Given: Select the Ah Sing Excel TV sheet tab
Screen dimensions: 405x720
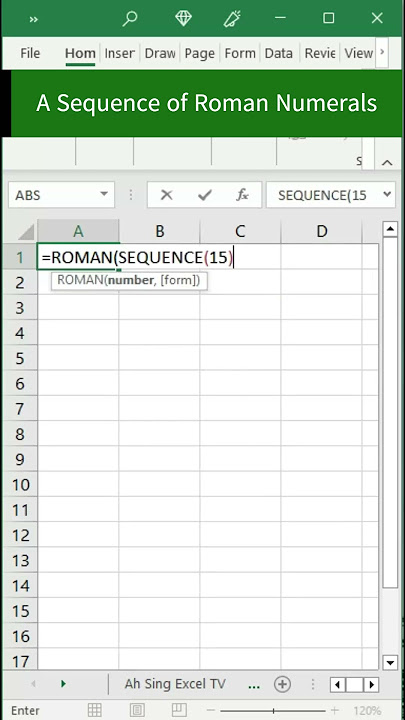Looking at the screenshot, I should pos(175,684).
